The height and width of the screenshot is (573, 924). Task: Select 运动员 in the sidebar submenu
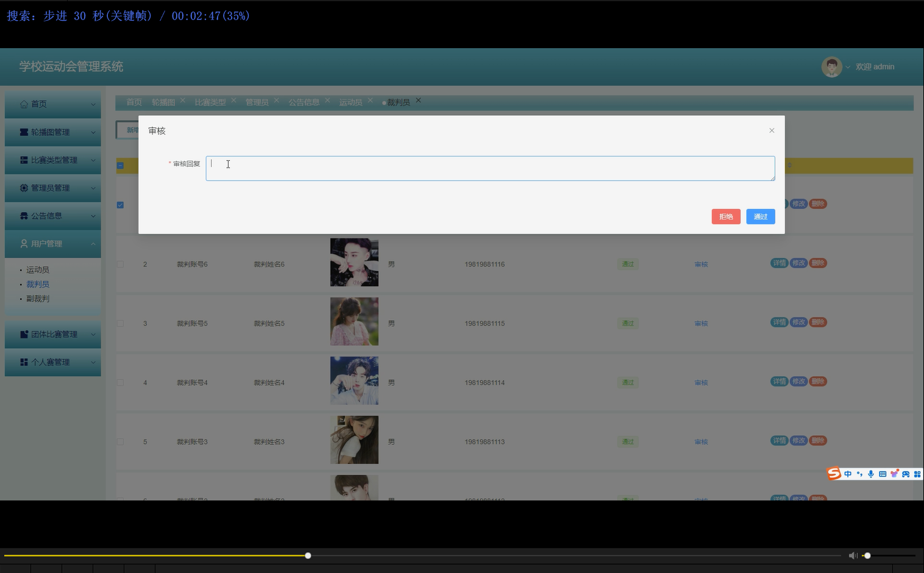(x=38, y=269)
